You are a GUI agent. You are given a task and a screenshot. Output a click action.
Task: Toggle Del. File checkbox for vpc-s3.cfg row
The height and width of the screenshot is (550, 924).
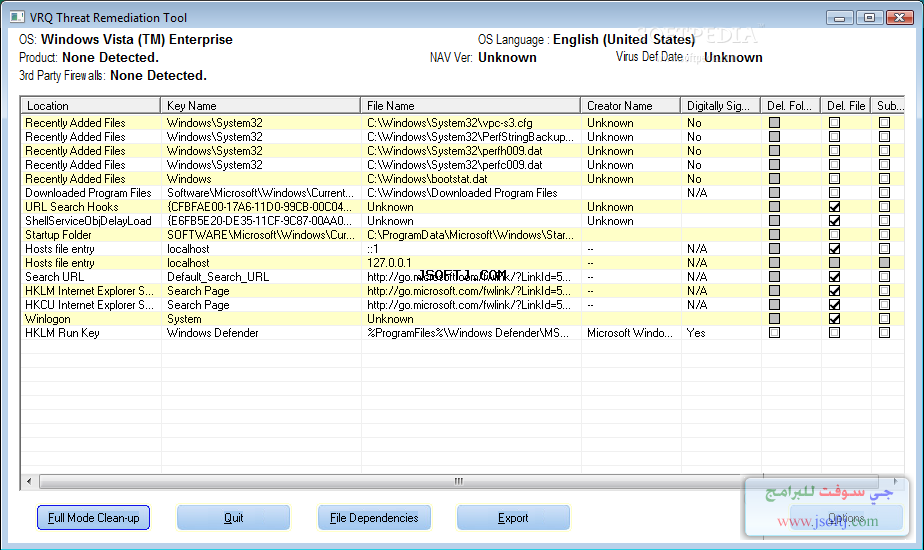click(834, 123)
